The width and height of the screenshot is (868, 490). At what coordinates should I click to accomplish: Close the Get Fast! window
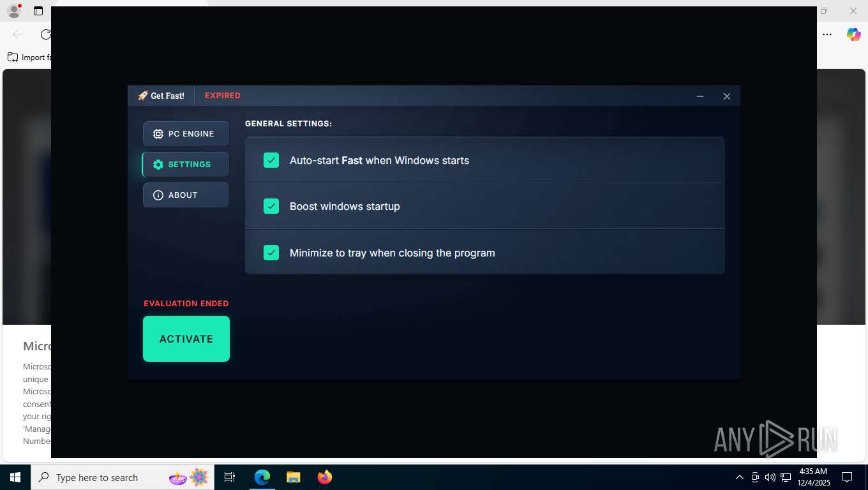point(726,96)
